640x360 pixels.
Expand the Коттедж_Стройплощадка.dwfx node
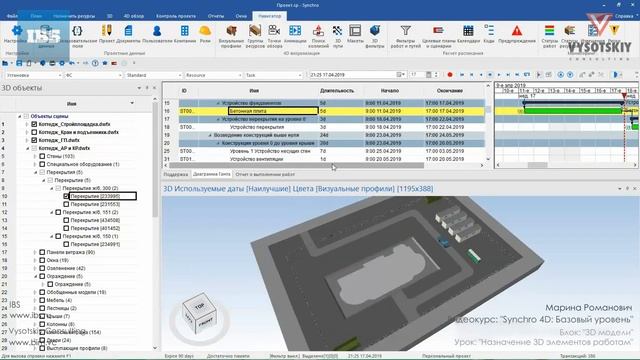tap(27, 124)
